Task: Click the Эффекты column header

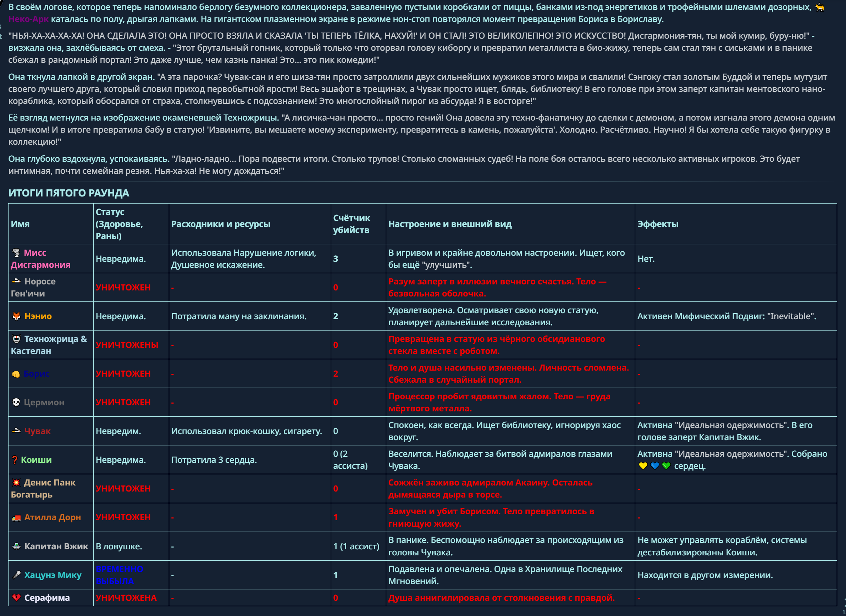Action: (658, 224)
